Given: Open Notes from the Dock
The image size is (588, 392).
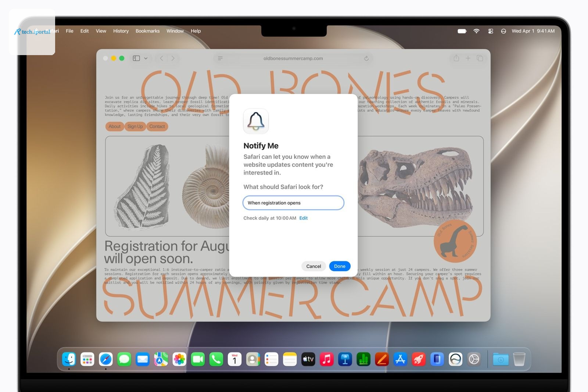Looking at the screenshot, I should tap(290, 359).
